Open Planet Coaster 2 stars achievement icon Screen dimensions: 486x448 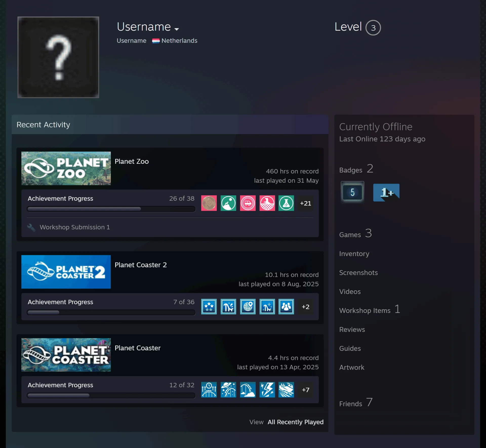click(x=209, y=307)
